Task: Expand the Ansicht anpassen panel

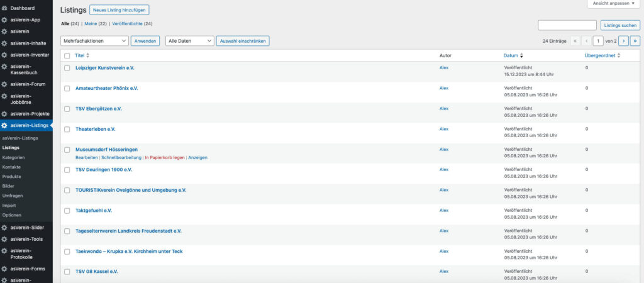Action: 614,3
